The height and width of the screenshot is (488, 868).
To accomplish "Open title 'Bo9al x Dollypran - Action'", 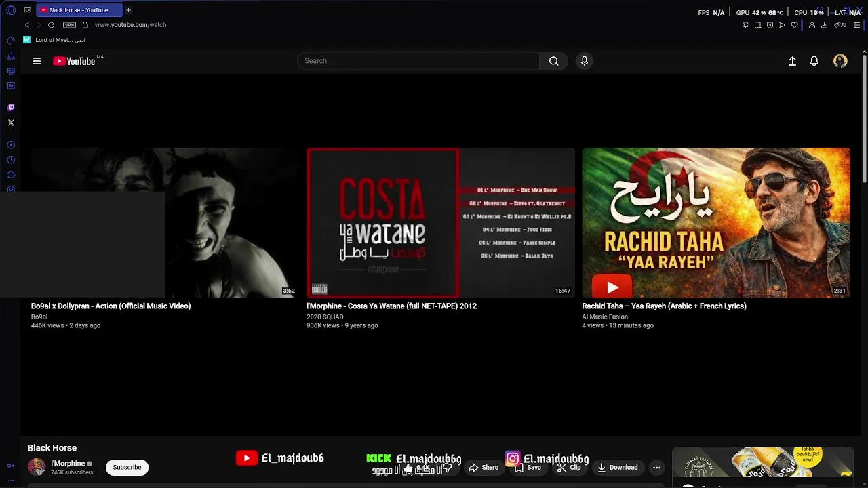I will click(111, 306).
